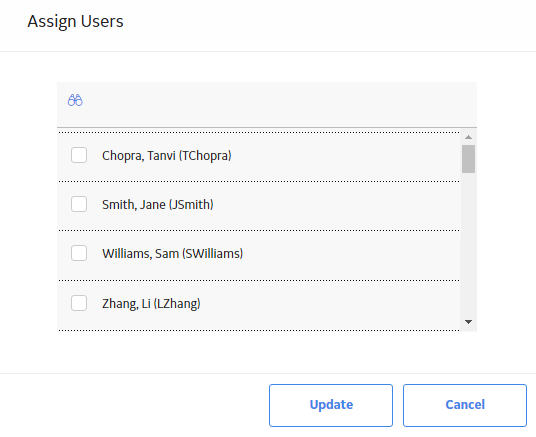Check the Chopra, Tanvi checkbox

[x=79, y=155]
